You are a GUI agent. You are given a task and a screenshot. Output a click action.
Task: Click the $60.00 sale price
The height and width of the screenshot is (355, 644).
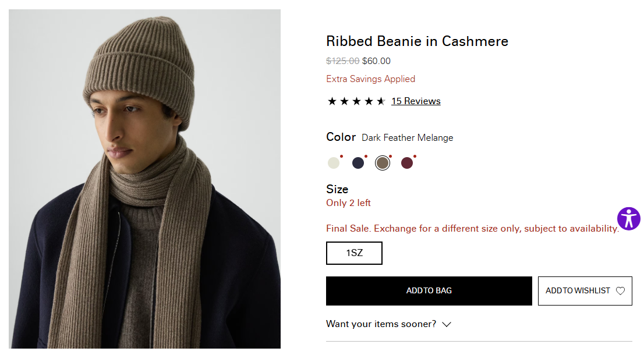click(376, 61)
